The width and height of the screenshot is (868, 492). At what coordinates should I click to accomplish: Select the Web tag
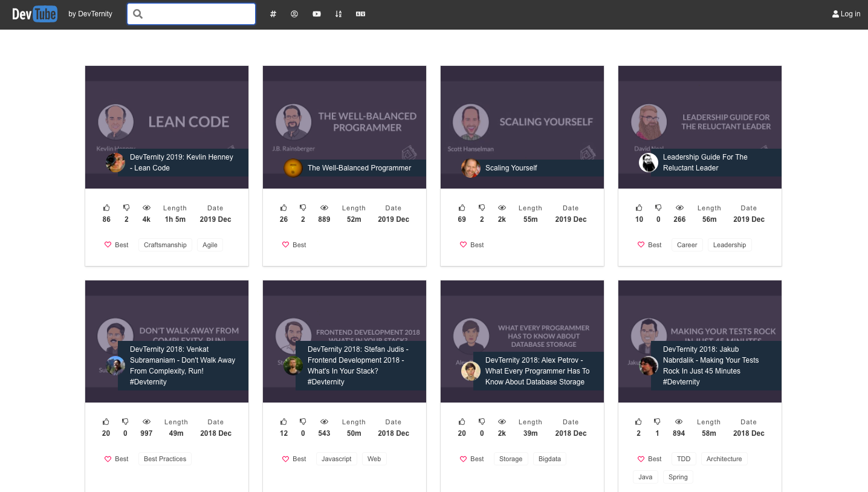374,459
